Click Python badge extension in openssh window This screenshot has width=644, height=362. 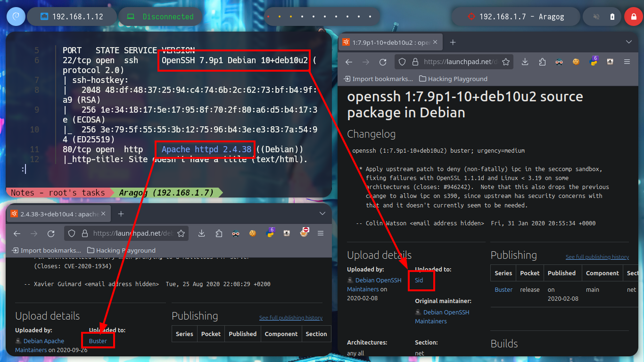[x=594, y=61]
